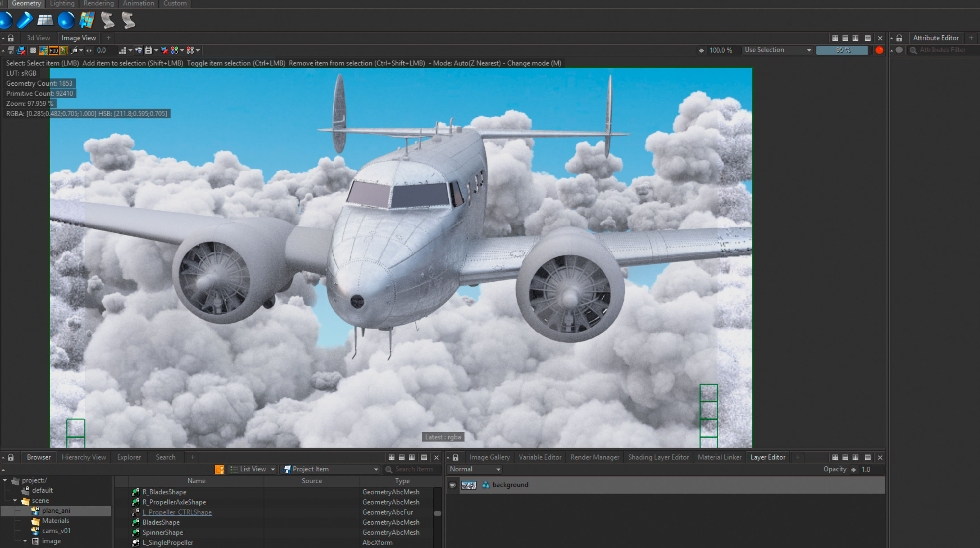Switch to the 3d View tab

[x=38, y=38]
